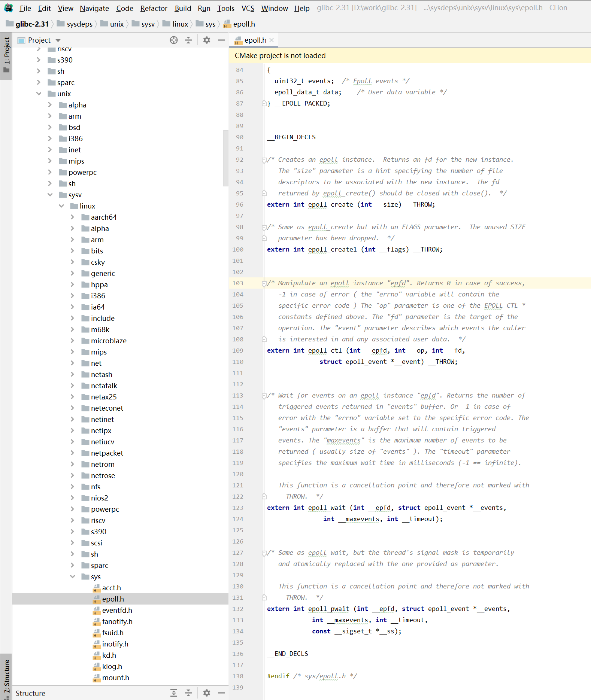
Task: Toggle code fold at line 127 comment
Action: [x=264, y=553]
